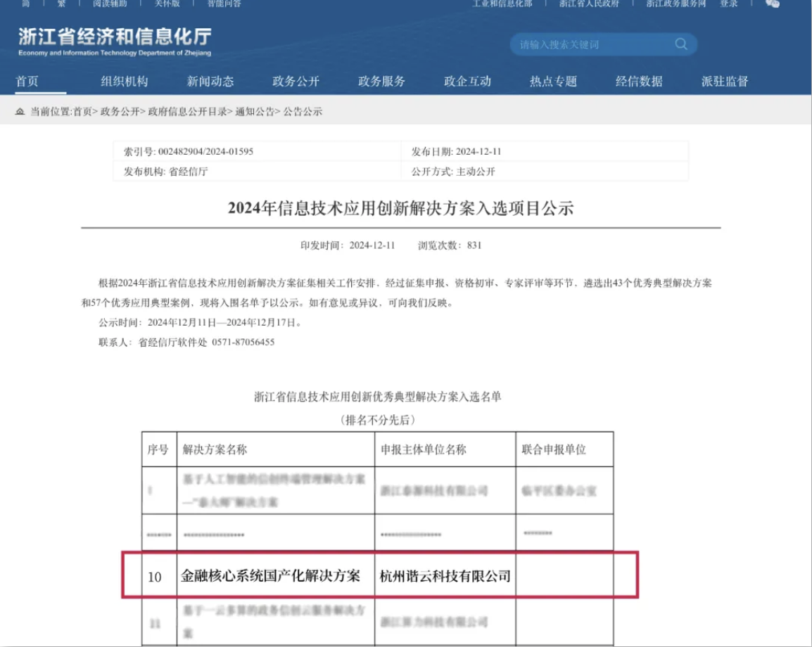Open the 经信数据 navigation tab

point(639,82)
